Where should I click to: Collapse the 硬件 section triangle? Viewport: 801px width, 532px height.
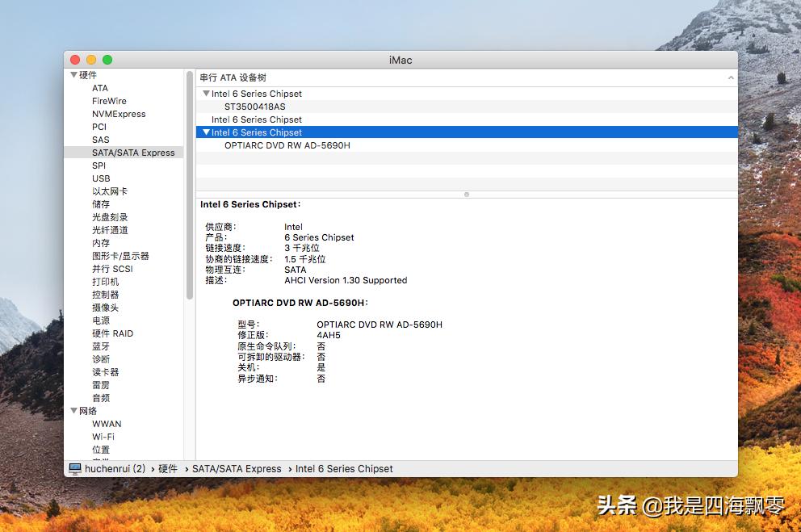(x=73, y=75)
